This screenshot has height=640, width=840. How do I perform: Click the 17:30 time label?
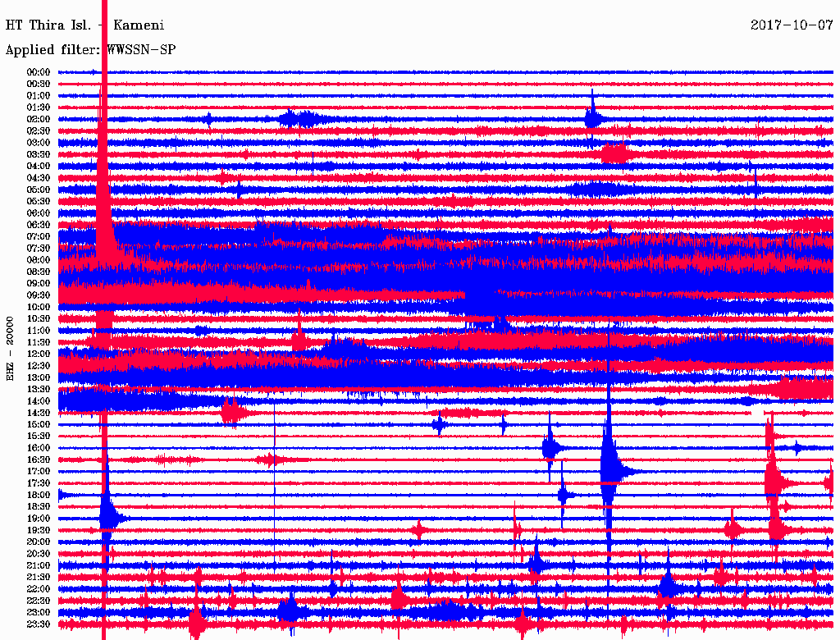[39, 483]
